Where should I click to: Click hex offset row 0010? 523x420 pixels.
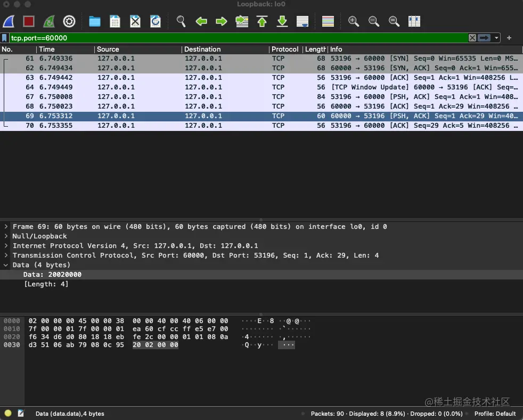tap(12, 329)
